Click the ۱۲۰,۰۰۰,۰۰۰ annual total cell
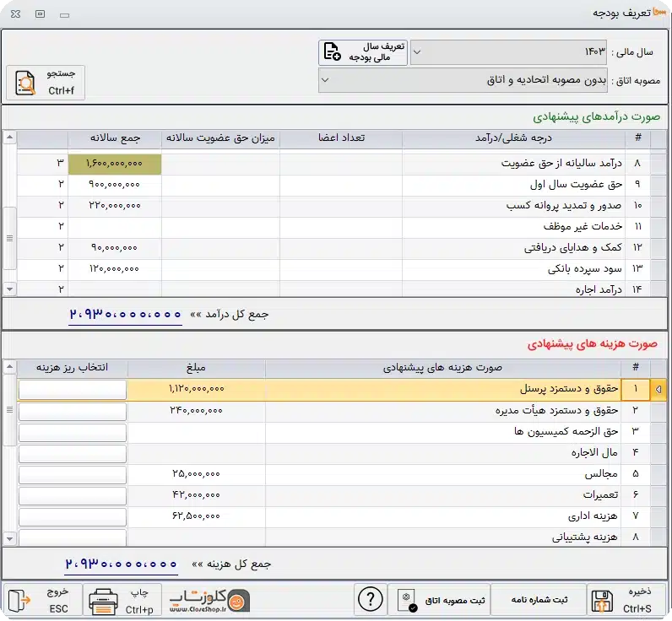The height and width of the screenshot is (621, 672). (x=115, y=269)
